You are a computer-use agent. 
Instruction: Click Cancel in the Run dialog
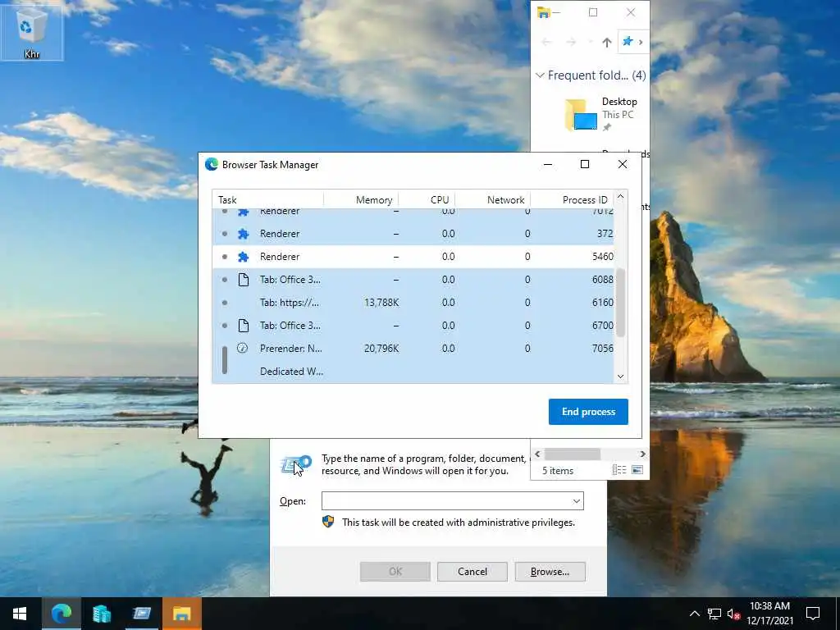click(472, 572)
